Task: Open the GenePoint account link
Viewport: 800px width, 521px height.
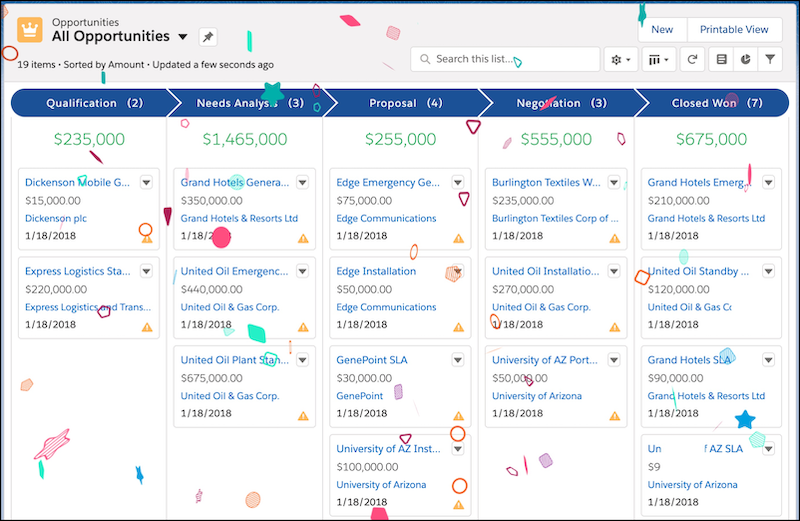Action: (360, 396)
